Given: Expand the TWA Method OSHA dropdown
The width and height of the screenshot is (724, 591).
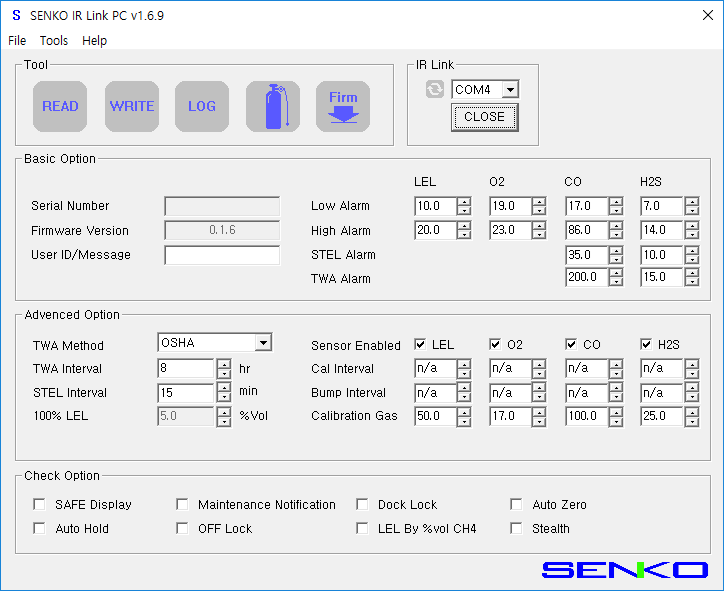Looking at the screenshot, I should point(263,343).
